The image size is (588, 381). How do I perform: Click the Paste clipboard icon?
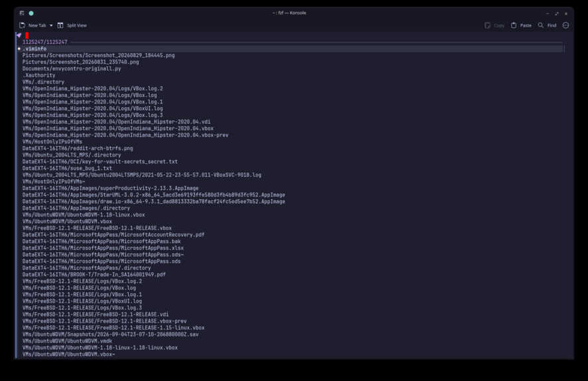point(514,25)
